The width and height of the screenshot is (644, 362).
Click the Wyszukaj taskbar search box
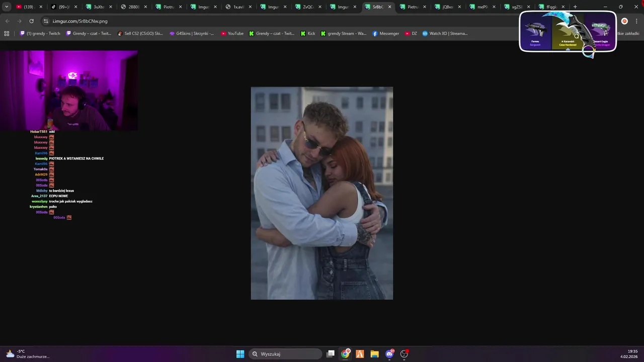pyautogui.click(x=286, y=354)
